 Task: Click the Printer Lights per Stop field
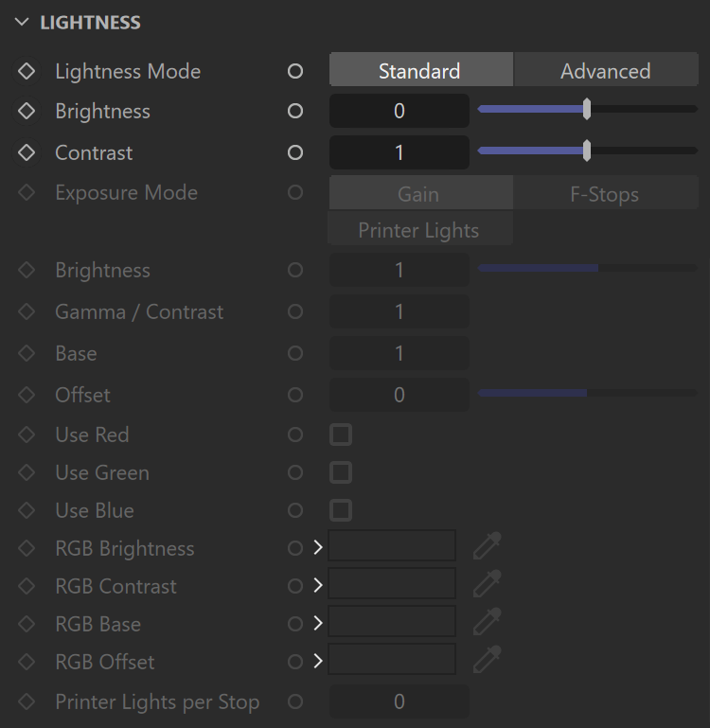[x=399, y=701]
